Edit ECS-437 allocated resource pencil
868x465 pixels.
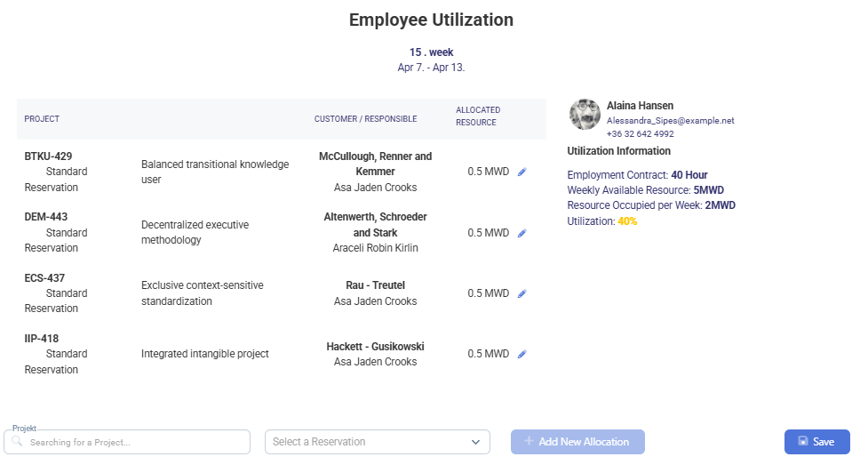(x=522, y=293)
